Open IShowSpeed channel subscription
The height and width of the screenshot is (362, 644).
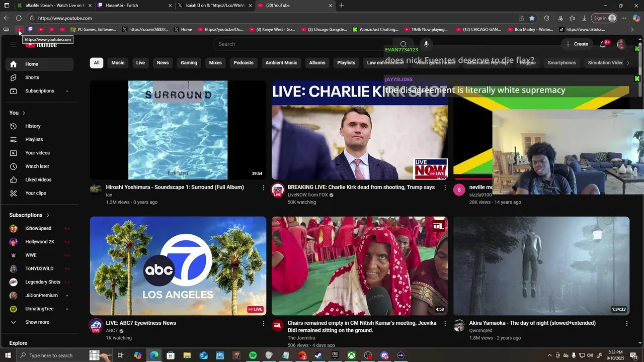[40, 228]
